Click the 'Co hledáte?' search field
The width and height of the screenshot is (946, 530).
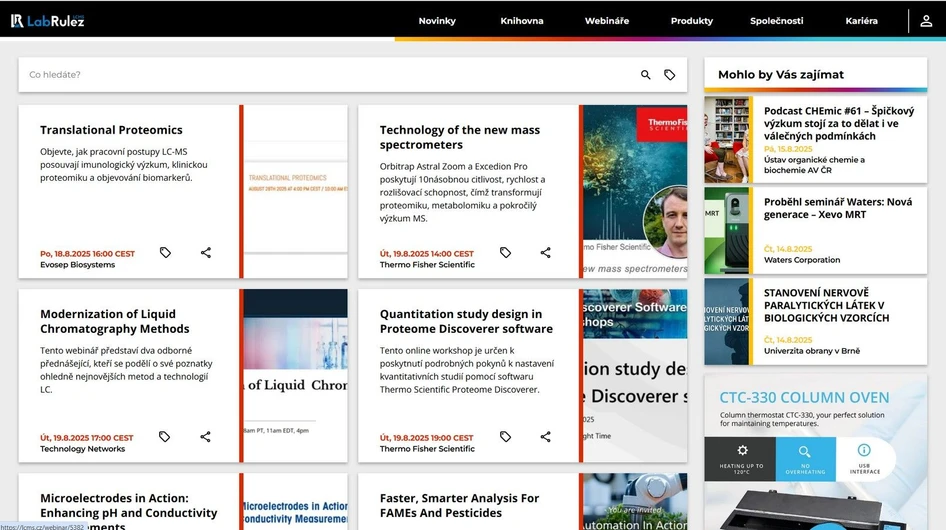pos(320,75)
